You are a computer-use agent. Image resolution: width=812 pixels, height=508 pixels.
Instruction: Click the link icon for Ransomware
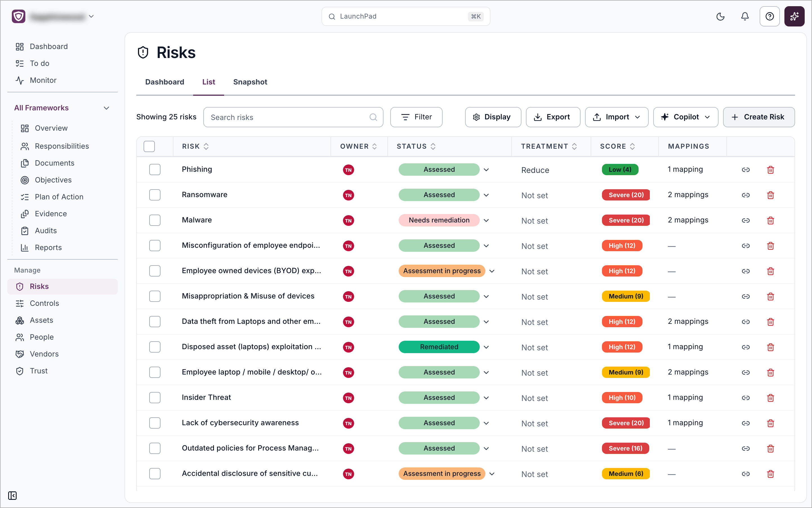point(746,195)
